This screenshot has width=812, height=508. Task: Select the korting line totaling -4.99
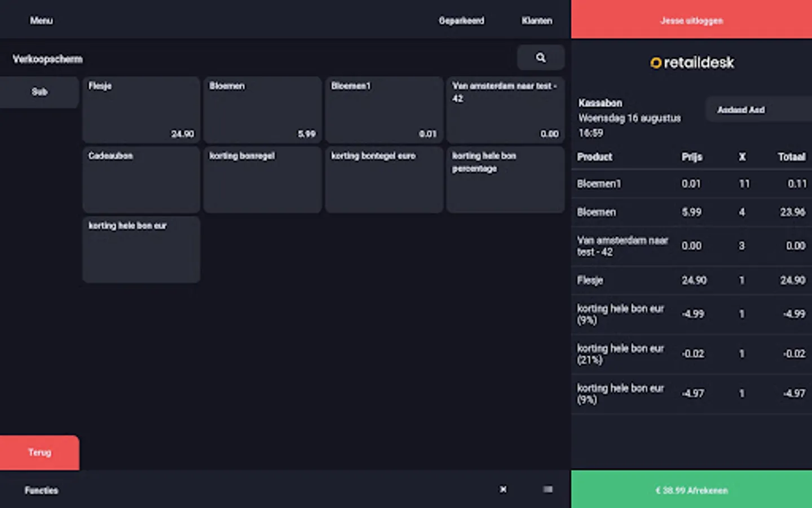point(691,314)
